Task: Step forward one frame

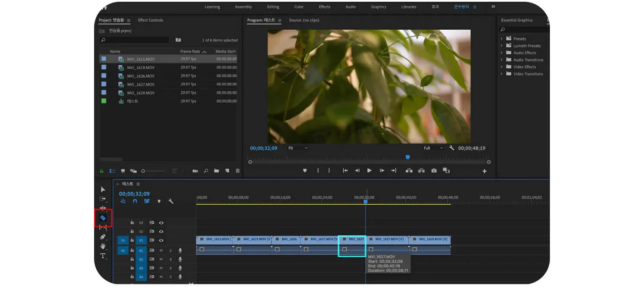Action: [x=382, y=171]
